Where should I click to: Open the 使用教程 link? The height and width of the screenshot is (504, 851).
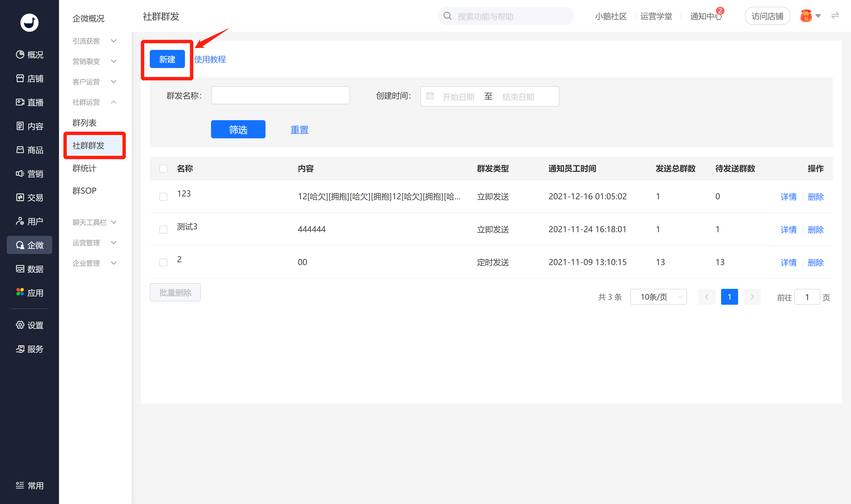[210, 59]
